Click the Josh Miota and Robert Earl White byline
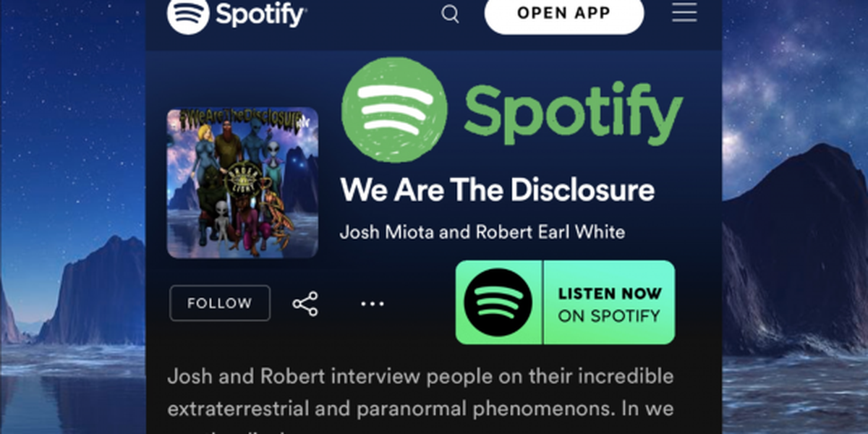The image size is (868, 434). (x=482, y=232)
